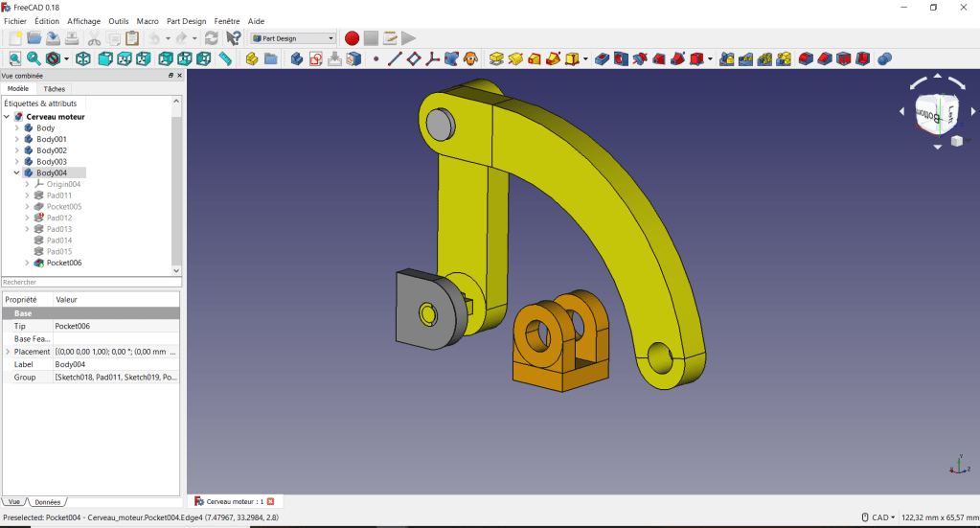980x528 pixels.
Task: Expand the Body001 tree node
Action: click(17, 140)
